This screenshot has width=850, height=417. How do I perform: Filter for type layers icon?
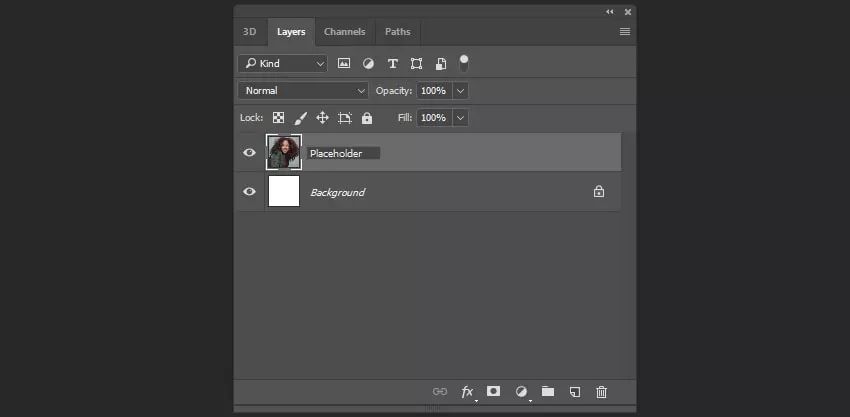392,63
